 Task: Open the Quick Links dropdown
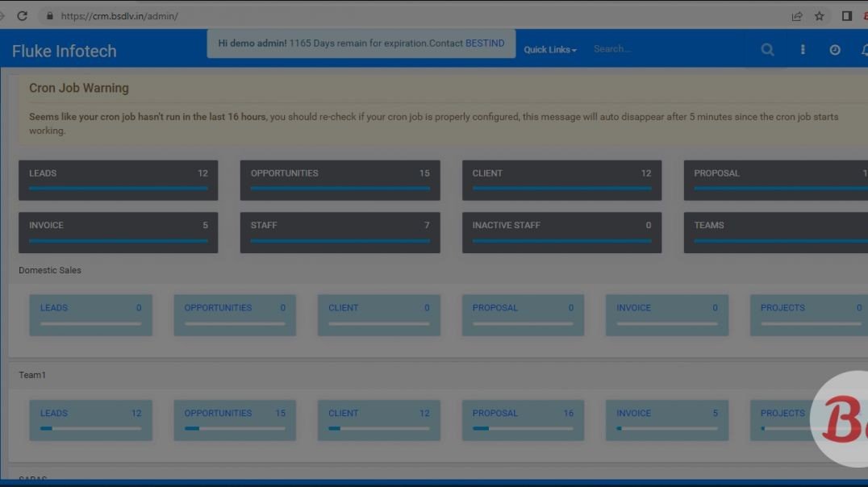point(549,49)
